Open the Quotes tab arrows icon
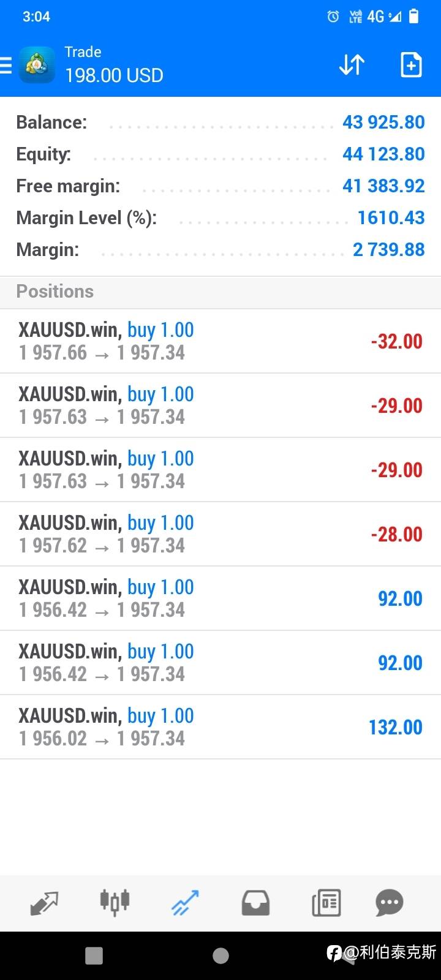Image resolution: width=441 pixels, height=980 pixels. coord(44,903)
